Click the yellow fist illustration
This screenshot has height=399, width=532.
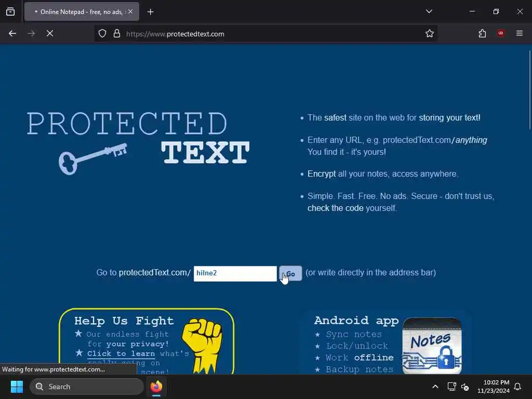pyautogui.click(x=202, y=346)
